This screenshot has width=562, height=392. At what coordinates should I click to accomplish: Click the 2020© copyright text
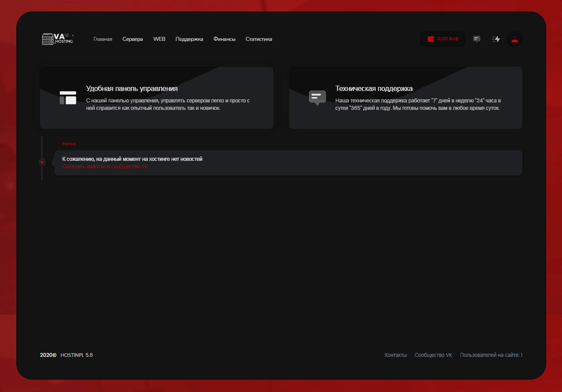48,355
